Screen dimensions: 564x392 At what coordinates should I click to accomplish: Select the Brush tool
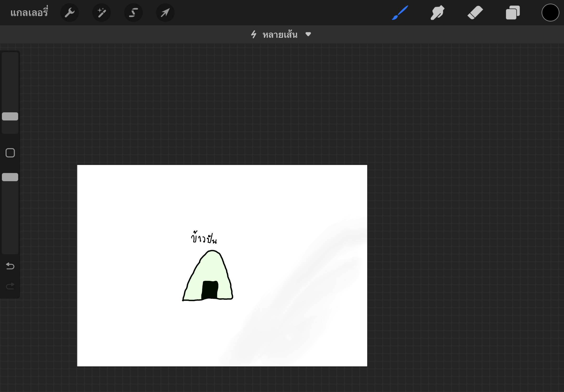(x=400, y=12)
